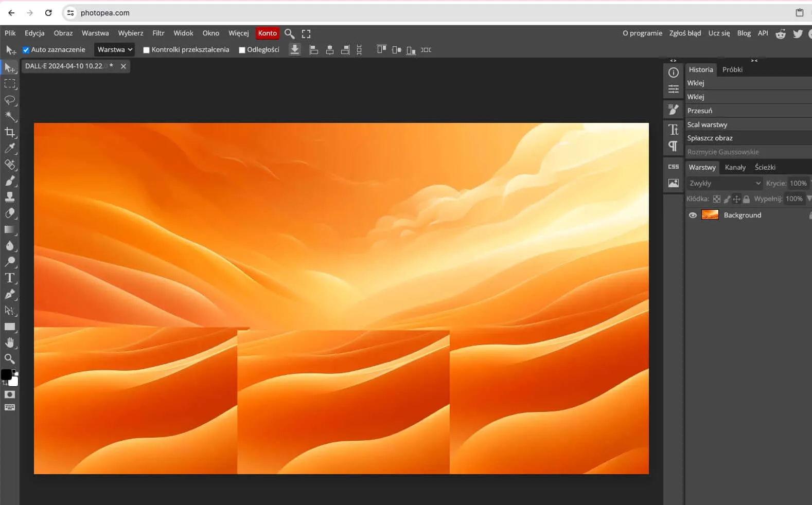
Task: Click the download export icon in options bar
Action: tap(295, 50)
